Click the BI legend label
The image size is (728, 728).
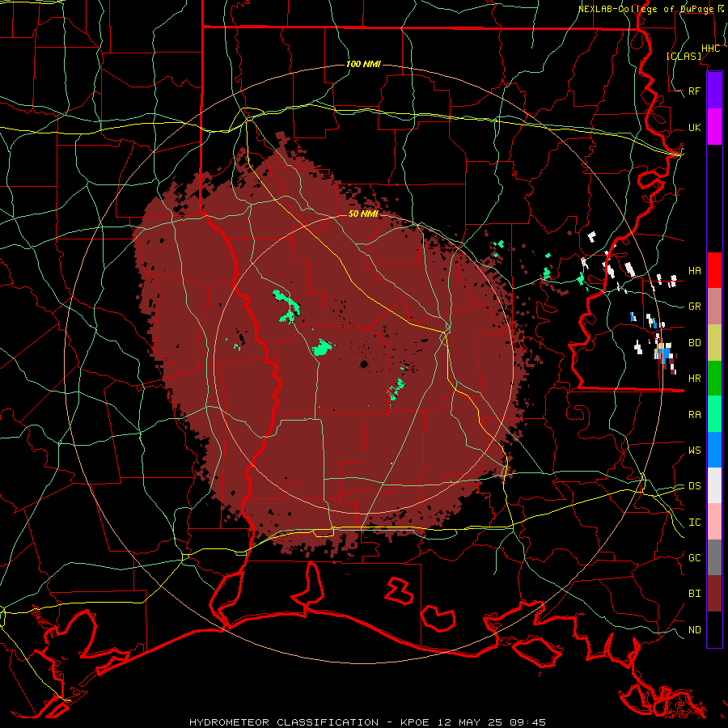[694, 594]
